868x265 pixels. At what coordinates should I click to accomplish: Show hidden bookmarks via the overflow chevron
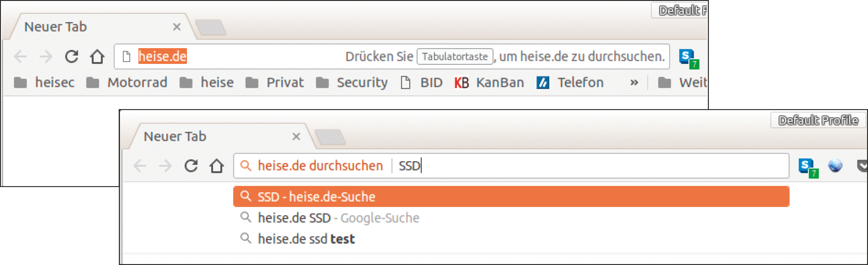coord(634,83)
